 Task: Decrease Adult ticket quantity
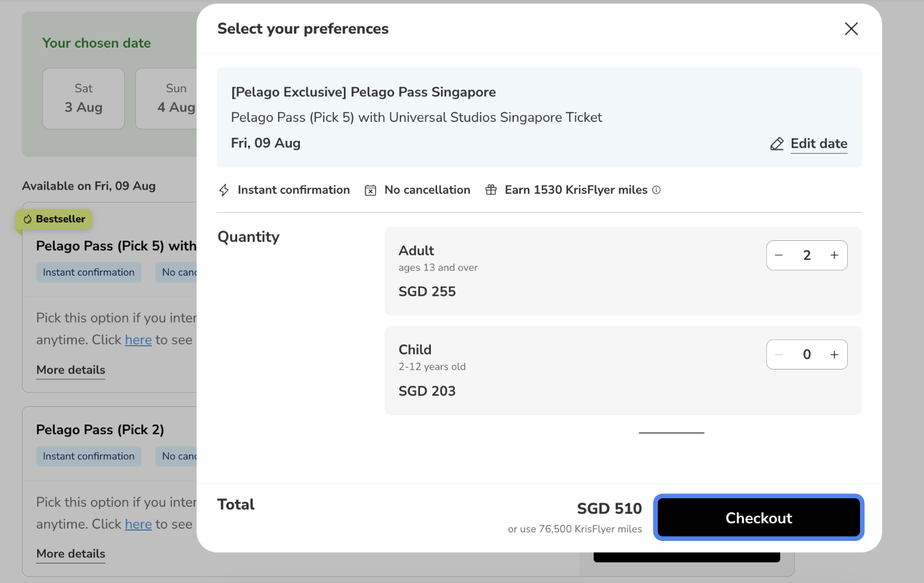(779, 256)
